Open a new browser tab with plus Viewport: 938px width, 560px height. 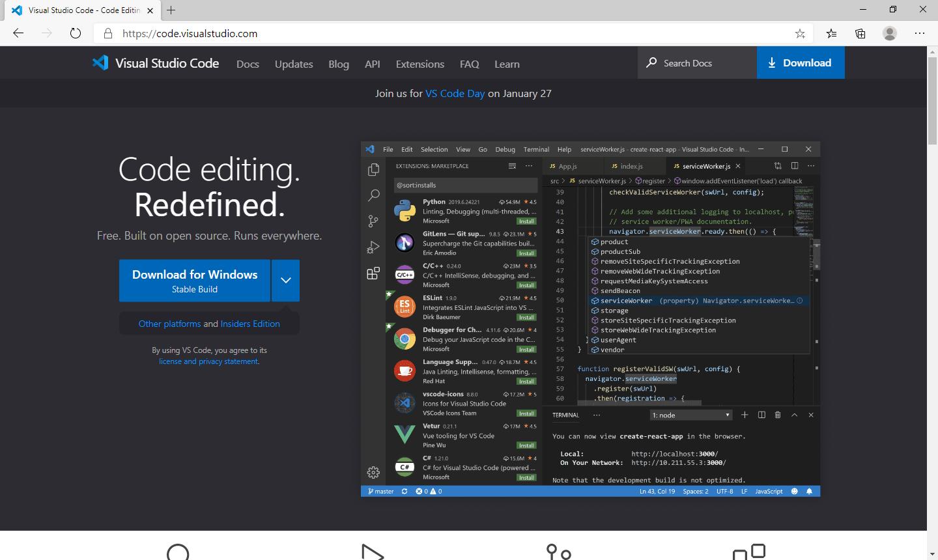point(171,10)
